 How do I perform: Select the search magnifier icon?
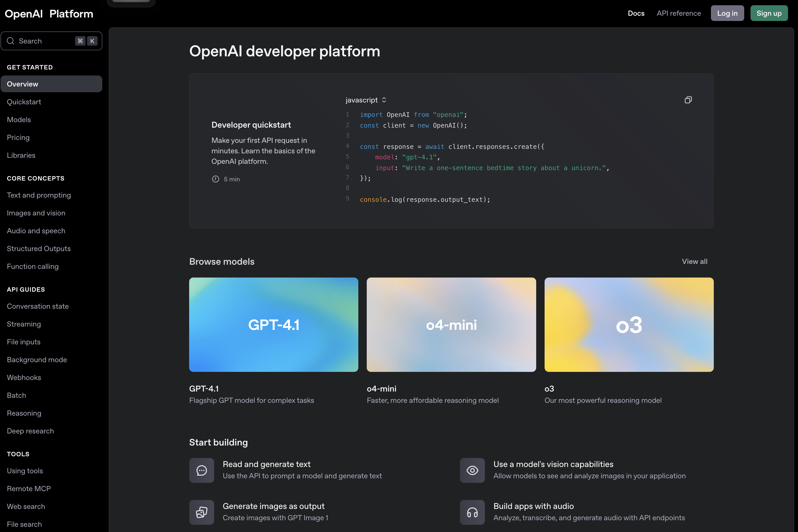[x=10, y=41]
